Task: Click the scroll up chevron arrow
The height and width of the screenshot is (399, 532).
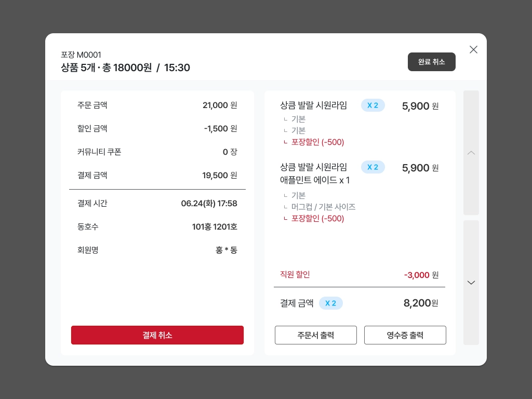Action: click(471, 153)
